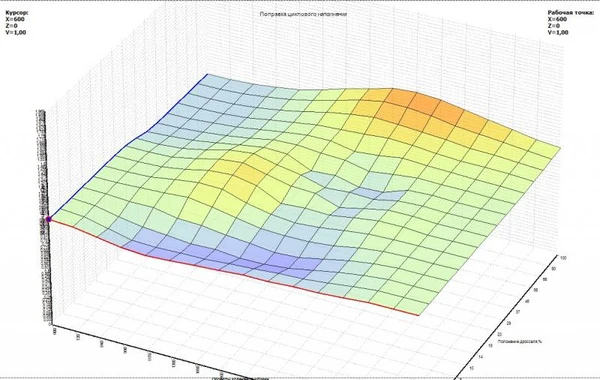The image size is (600, 380).
Task: Click the 29 tick on the throttle axis
Action: 509,323
